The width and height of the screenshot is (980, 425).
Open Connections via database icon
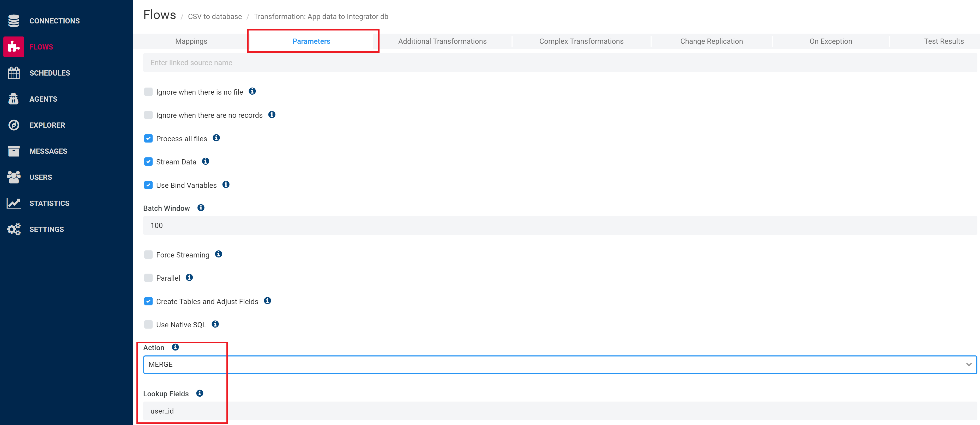(x=14, y=21)
